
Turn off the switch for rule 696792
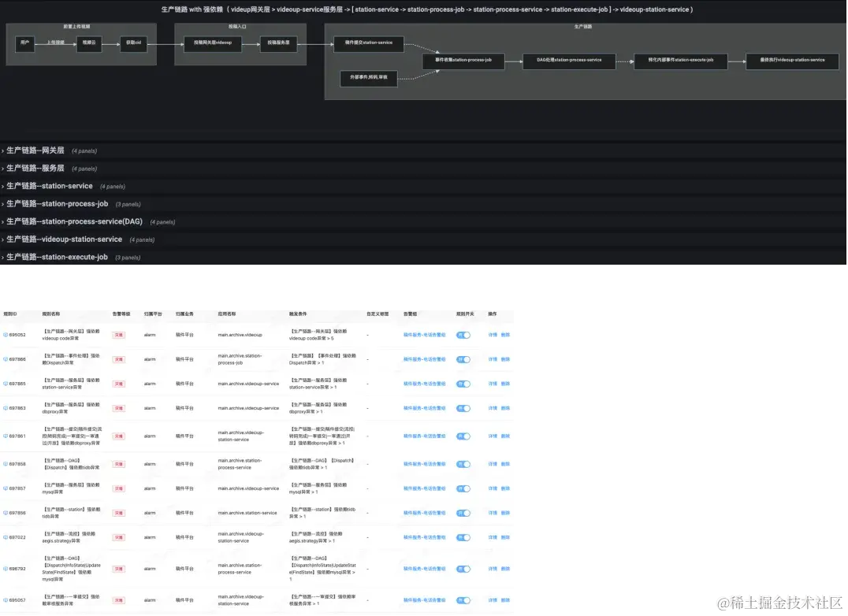point(463,569)
